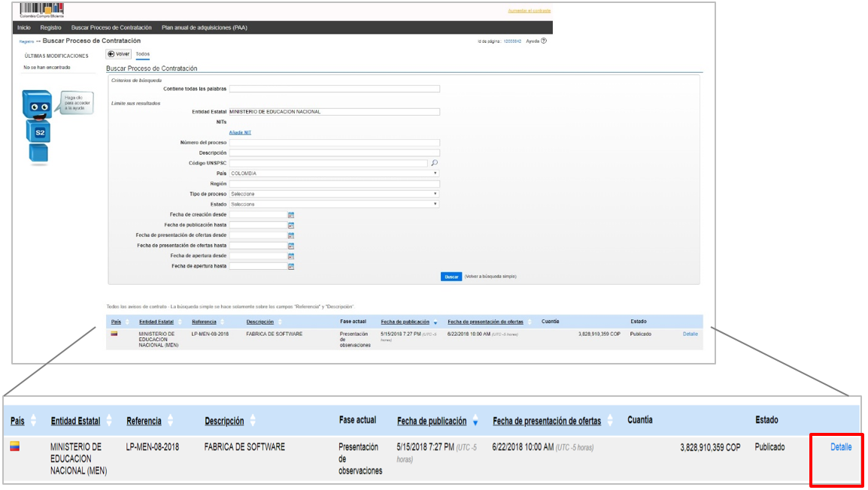The height and width of the screenshot is (490, 868).
Task: Click the Fecha de apertura hasta date field
Action: pos(258,267)
